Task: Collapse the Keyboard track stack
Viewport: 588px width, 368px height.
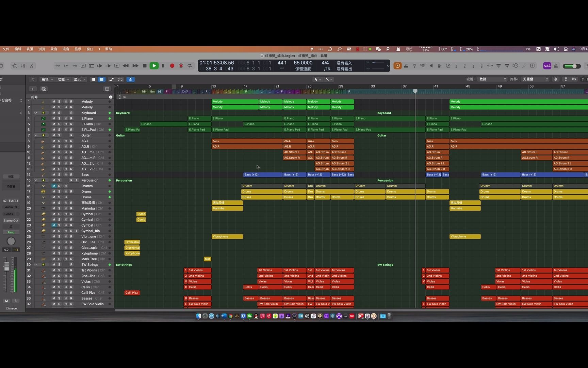Action: 36,113
